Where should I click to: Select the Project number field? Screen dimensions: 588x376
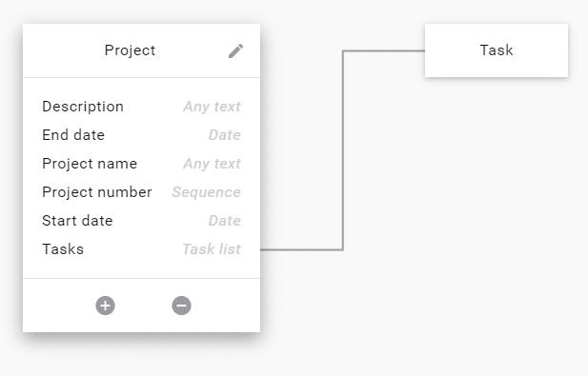pos(141,192)
